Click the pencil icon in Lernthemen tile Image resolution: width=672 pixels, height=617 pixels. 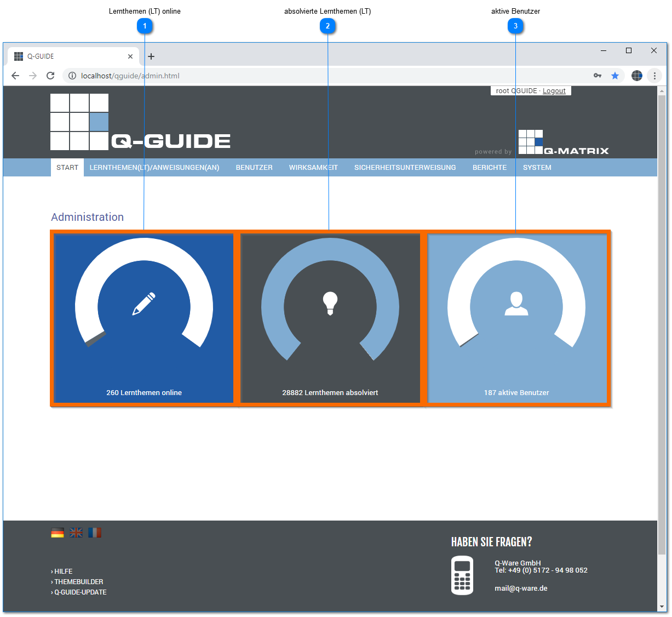144,304
